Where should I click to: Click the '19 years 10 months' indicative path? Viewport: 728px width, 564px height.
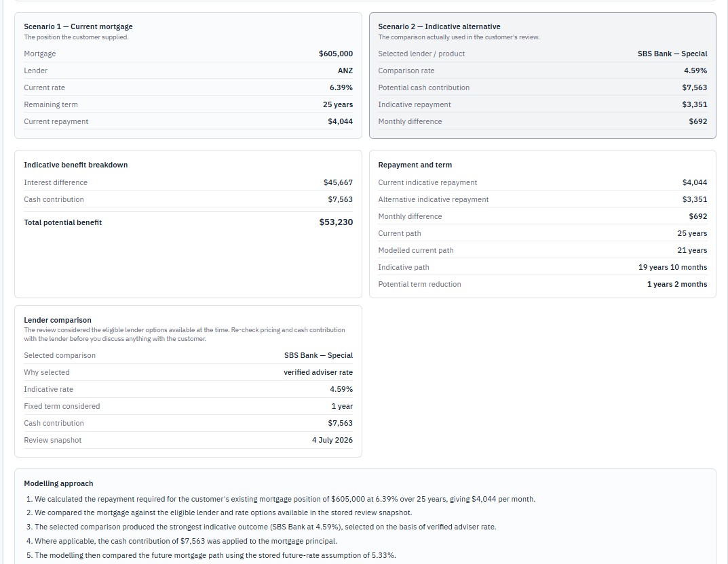pyautogui.click(x=672, y=267)
